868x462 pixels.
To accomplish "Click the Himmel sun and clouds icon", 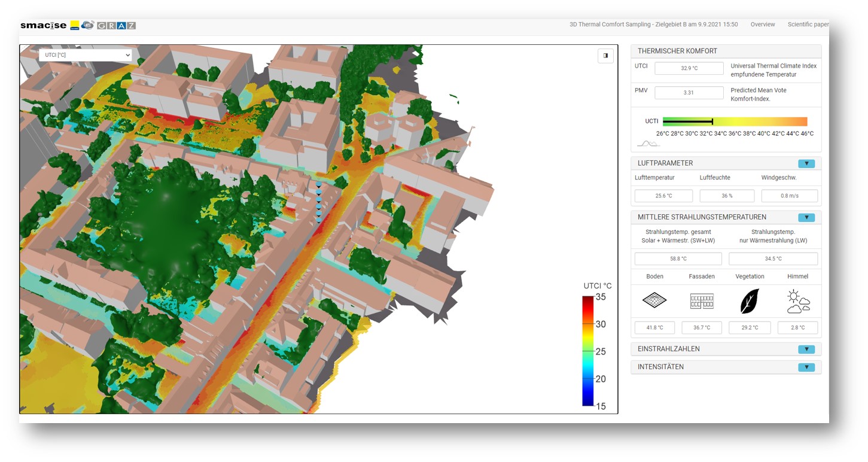I will click(x=798, y=302).
